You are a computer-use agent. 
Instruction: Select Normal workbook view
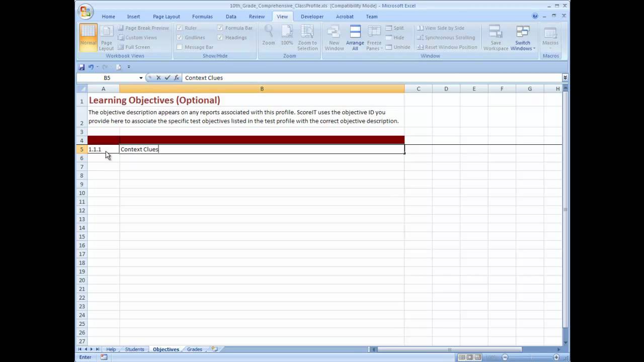(x=88, y=37)
